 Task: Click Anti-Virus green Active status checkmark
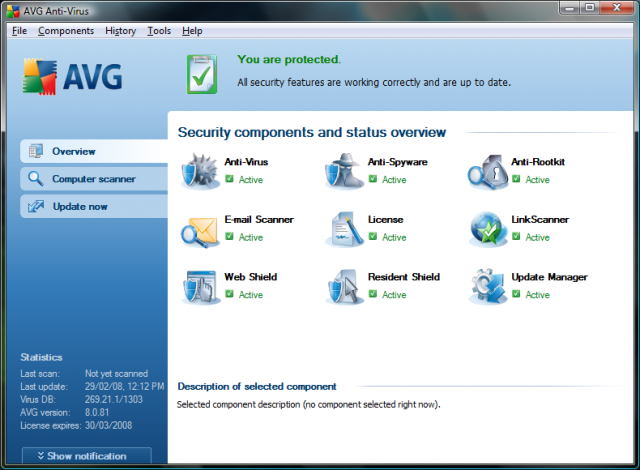[x=229, y=179]
